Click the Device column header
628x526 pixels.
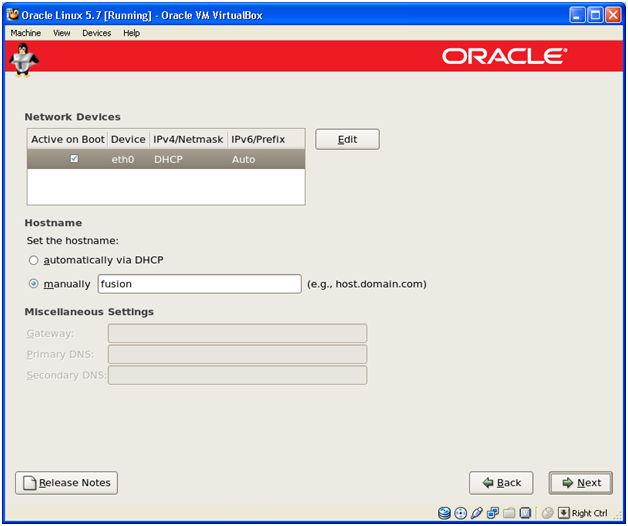coord(128,139)
